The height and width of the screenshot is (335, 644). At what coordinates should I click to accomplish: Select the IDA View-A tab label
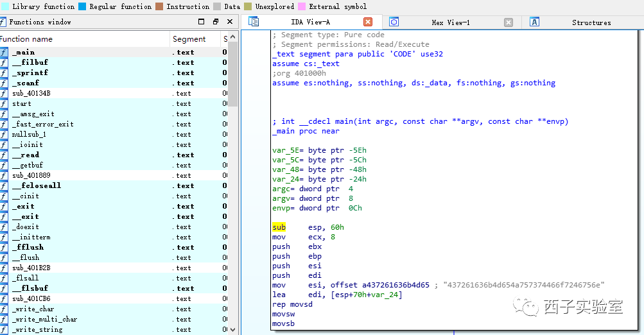311,22
